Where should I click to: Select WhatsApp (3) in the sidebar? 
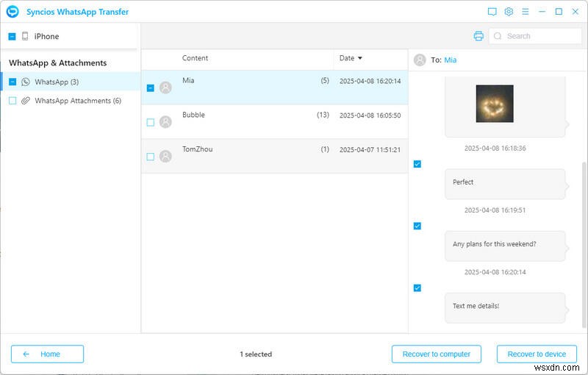(71, 82)
